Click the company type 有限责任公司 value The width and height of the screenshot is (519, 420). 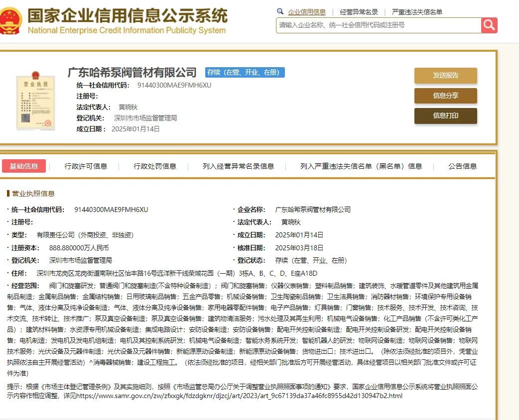[x=85, y=235]
